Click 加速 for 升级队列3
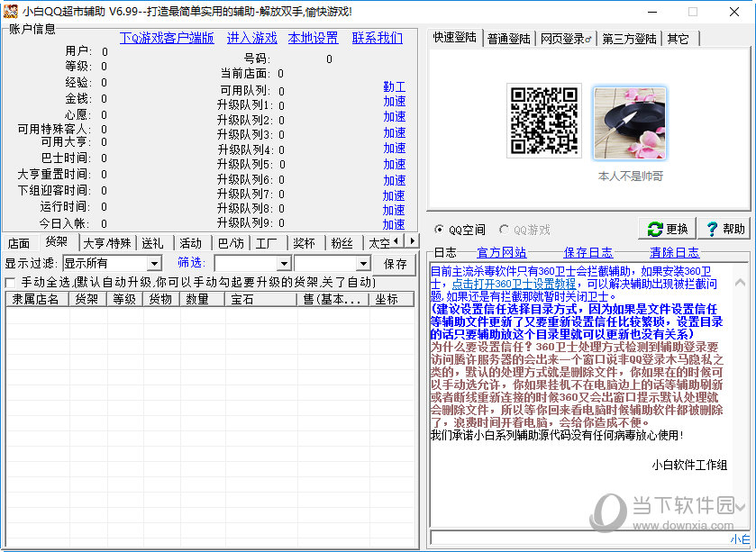756x552 pixels. coord(394,133)
